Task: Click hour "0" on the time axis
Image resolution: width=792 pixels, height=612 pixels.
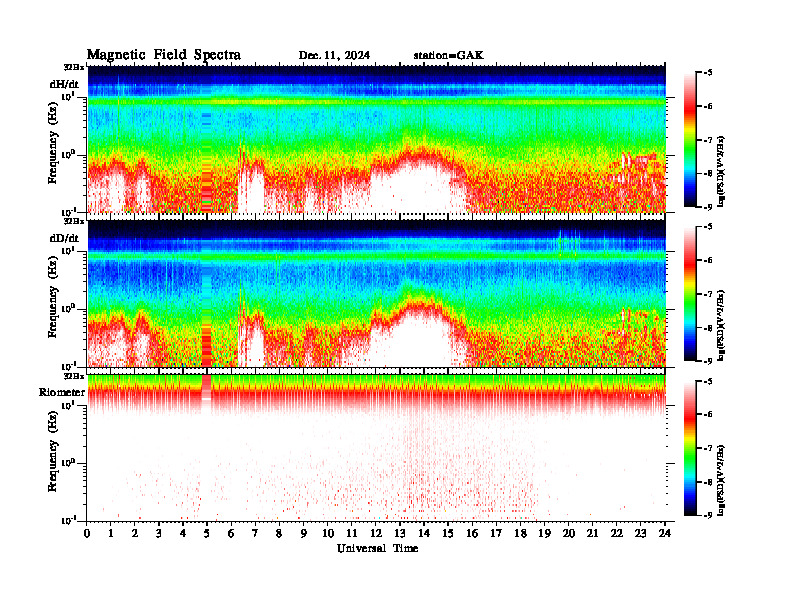Action: pyautogui.click(x=87, y=533)
